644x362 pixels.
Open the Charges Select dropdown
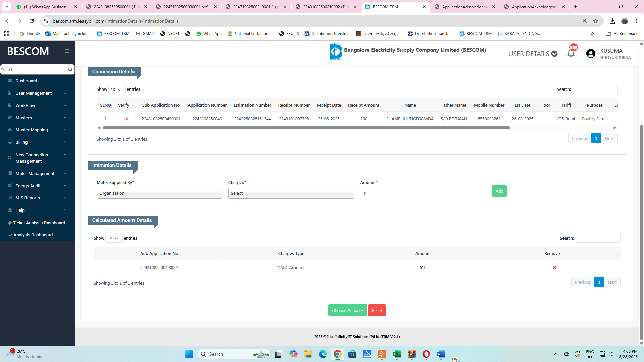[x=291, y=193]
